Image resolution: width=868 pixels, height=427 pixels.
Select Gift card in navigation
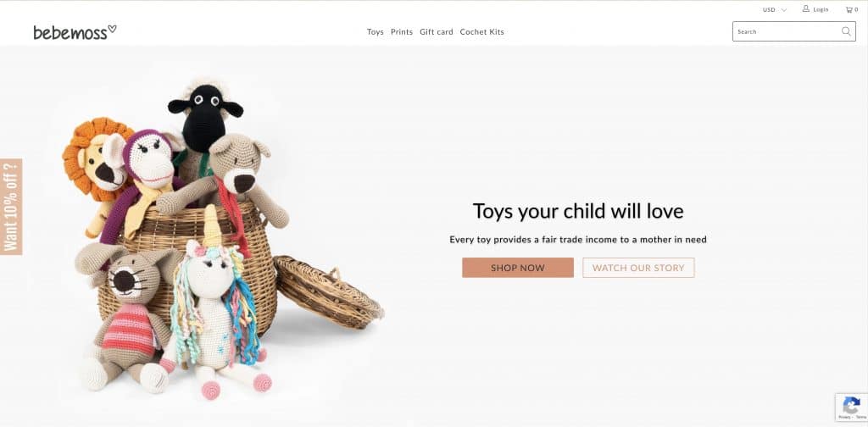(437, 32)
